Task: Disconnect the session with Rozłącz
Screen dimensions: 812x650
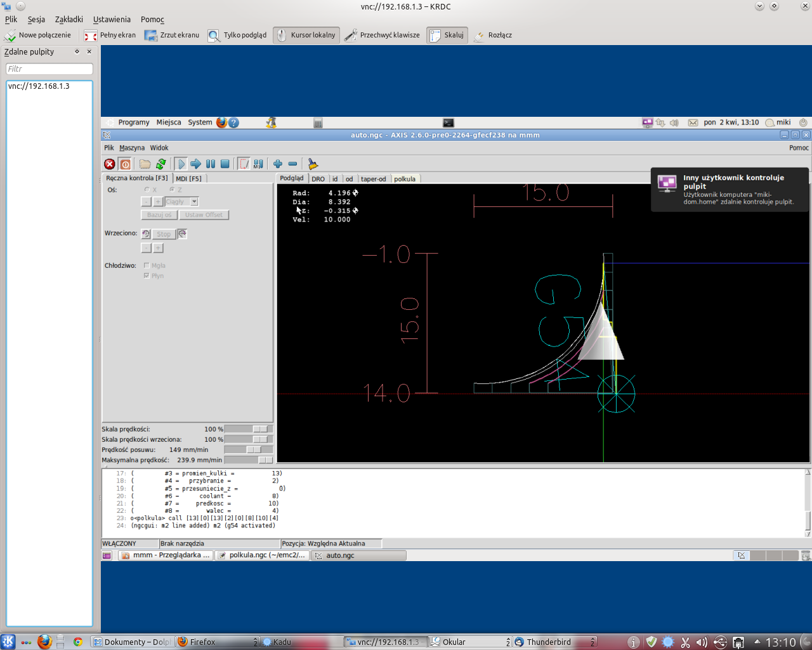Action: point(493,35)
